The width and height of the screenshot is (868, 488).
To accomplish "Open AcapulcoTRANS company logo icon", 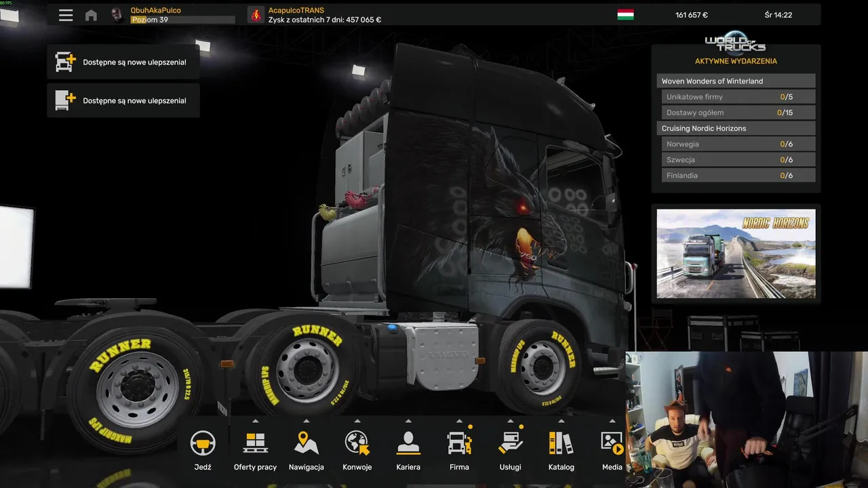I will 256,15.
